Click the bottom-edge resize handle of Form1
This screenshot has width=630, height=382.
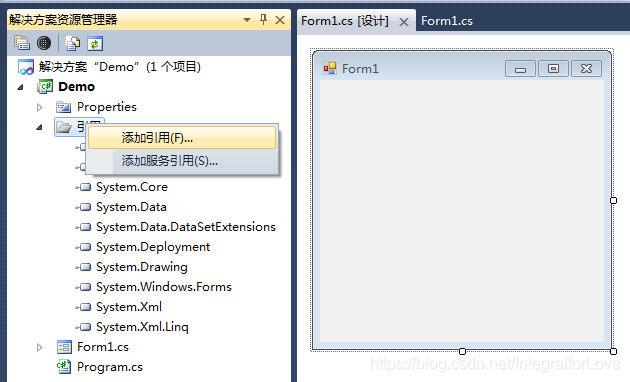pyautogui.click(x=462, y=351)
